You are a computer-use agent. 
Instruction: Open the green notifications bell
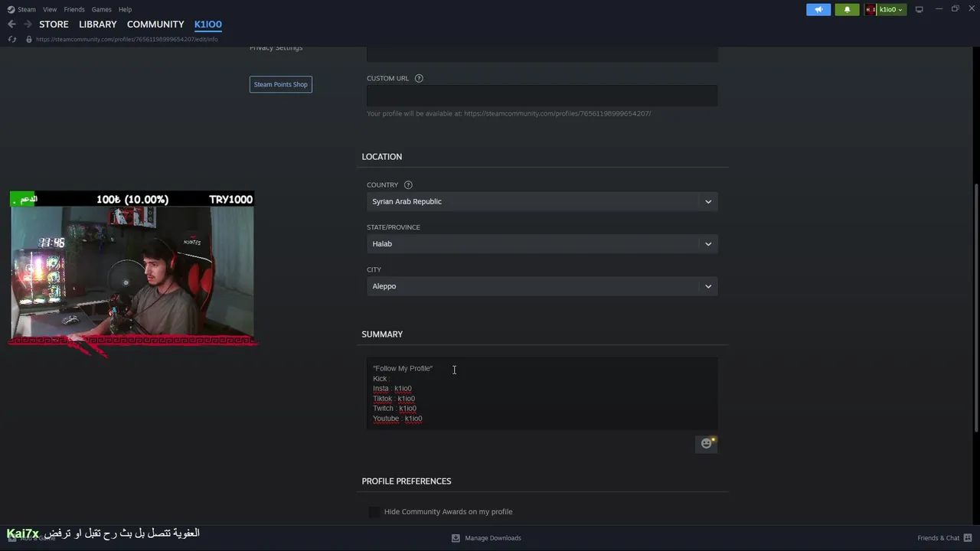tap(847, 9)
